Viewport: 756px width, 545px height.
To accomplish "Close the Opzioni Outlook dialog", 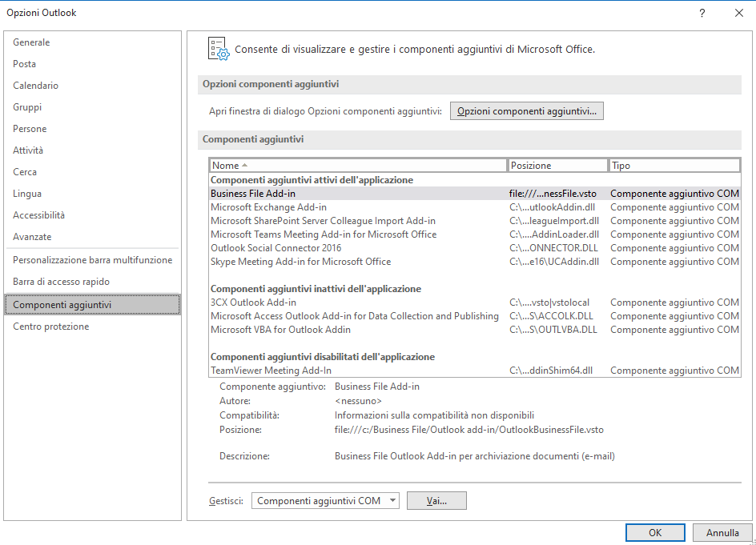I will 738,13.
